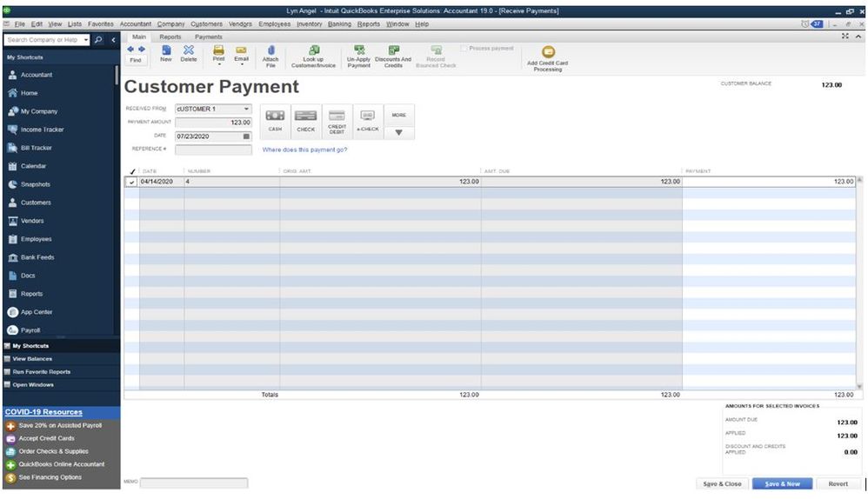Image resolution: width=868 pixels, height=499 pixels.
Task: Open the Employees shortcut
Action: (30, 239)
